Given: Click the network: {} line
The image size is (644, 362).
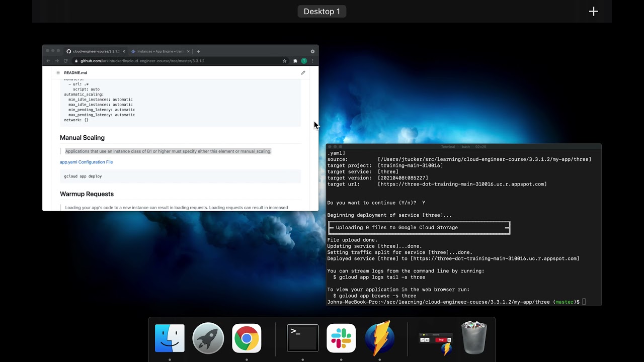Looking at the screenshot, I should pos(76,120).
